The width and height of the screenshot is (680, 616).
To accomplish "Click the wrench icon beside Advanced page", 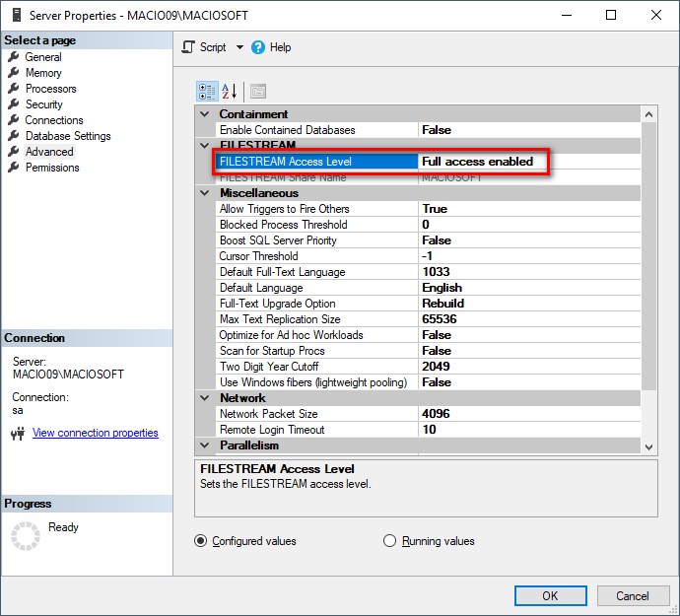I will 14,152.
